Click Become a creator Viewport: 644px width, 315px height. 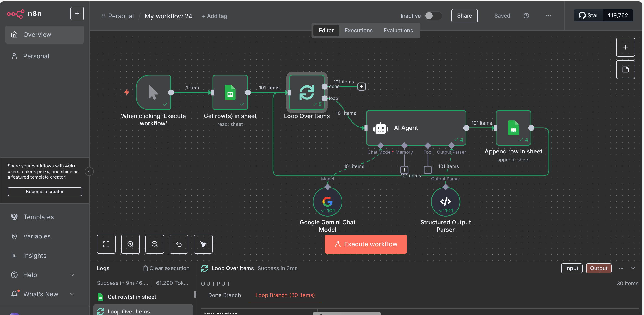[45, 191]
